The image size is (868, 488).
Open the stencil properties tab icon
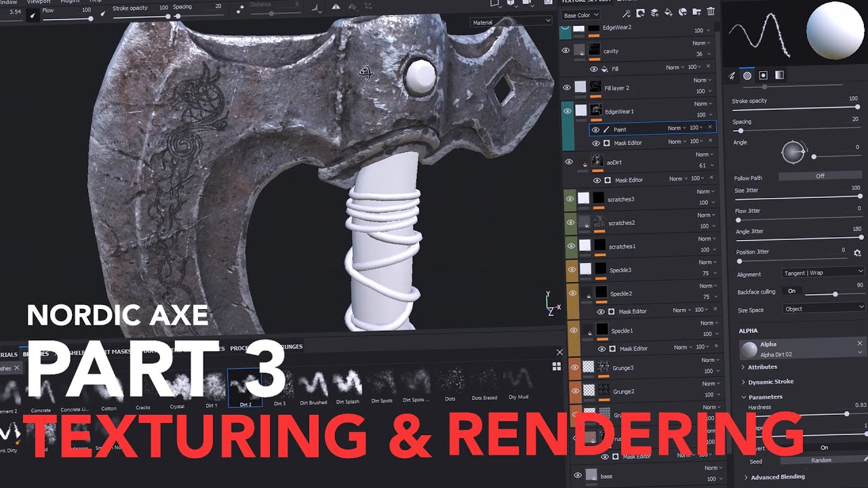pos(764,76)
